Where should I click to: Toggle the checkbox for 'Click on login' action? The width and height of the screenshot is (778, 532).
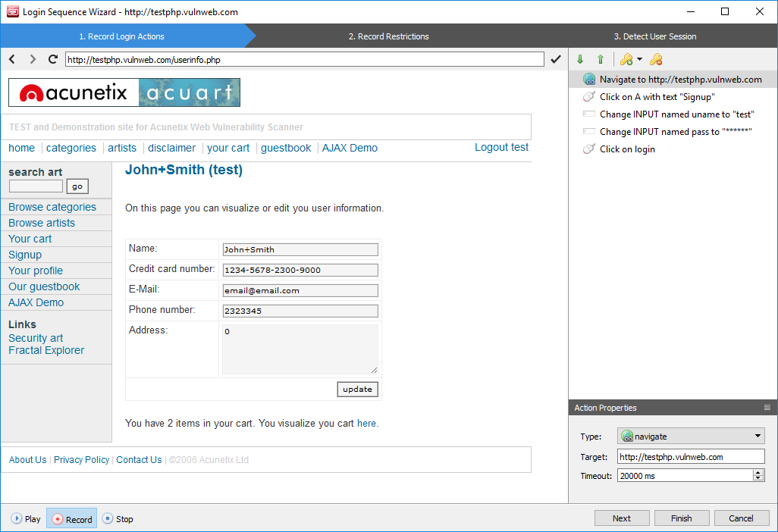pyautogui.click(x=589, y=149)
